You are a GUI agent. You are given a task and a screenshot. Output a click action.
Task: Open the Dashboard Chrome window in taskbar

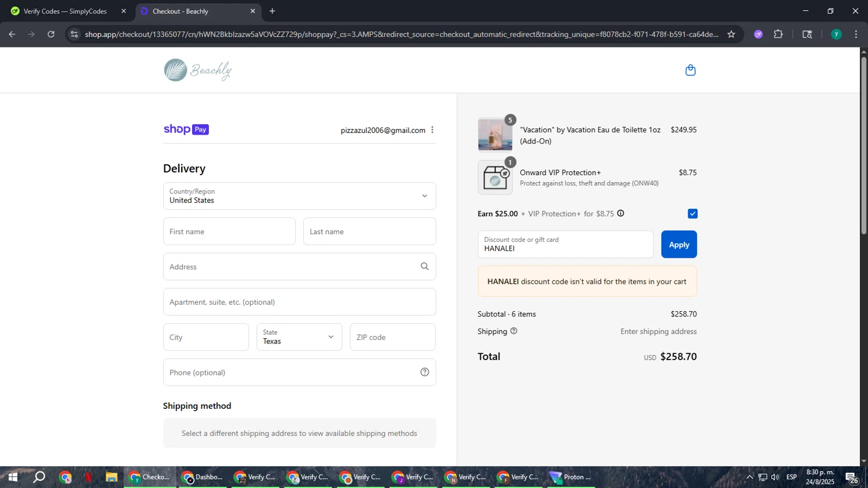click(x=203, y=478)
